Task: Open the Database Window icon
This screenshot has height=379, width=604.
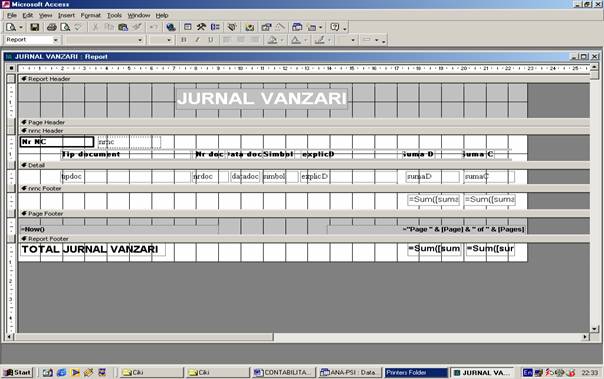Action: pos(297,27)
